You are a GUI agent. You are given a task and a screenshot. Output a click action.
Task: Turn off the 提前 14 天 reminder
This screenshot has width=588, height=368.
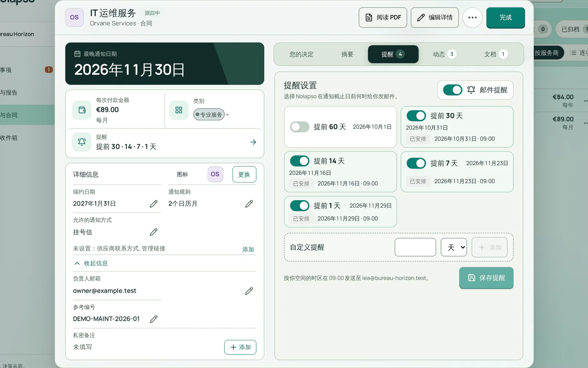click(x=300, y=161)
